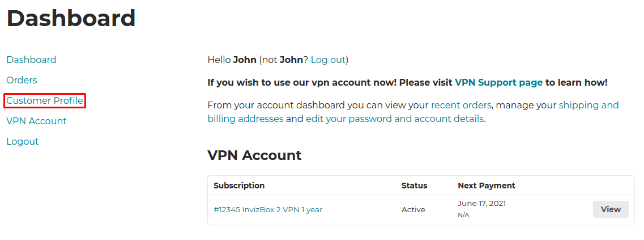This screenshot has width=644, height=240.
Task: Click the large Dashboard page heading
Action: pyautogui.click(x=71, y=18)
